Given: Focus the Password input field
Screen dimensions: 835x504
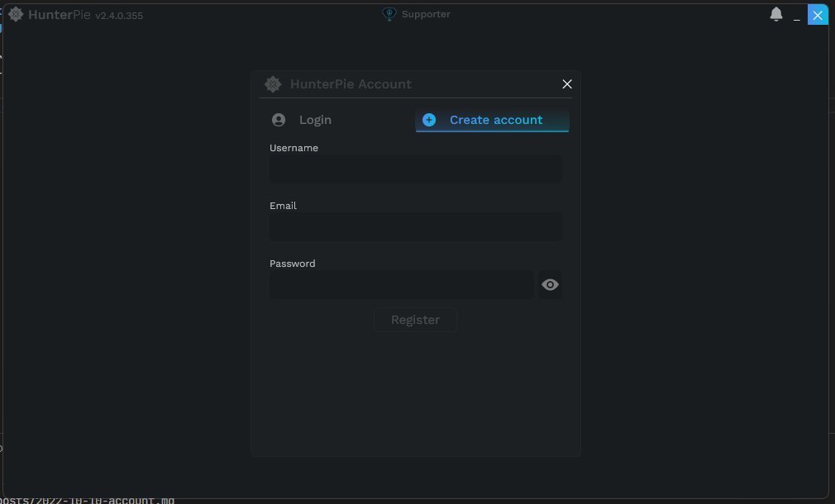Looking at the screenshot, I should [401, 285].
